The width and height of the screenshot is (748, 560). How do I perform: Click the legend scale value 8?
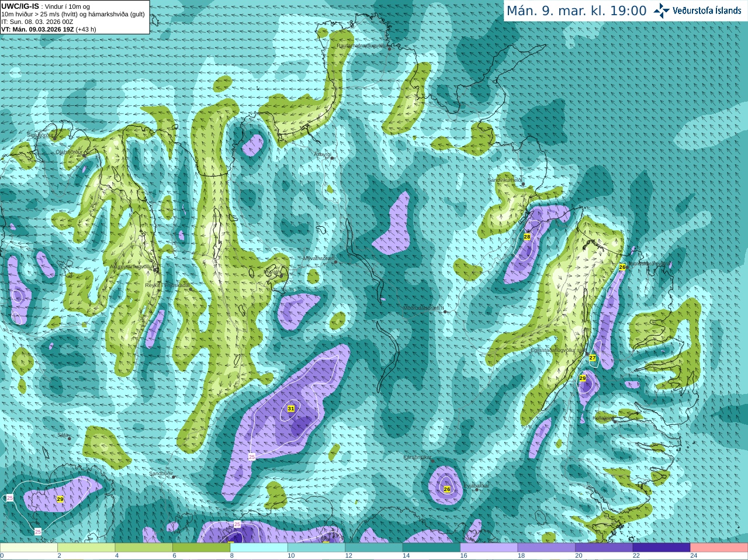click(232, 556)
